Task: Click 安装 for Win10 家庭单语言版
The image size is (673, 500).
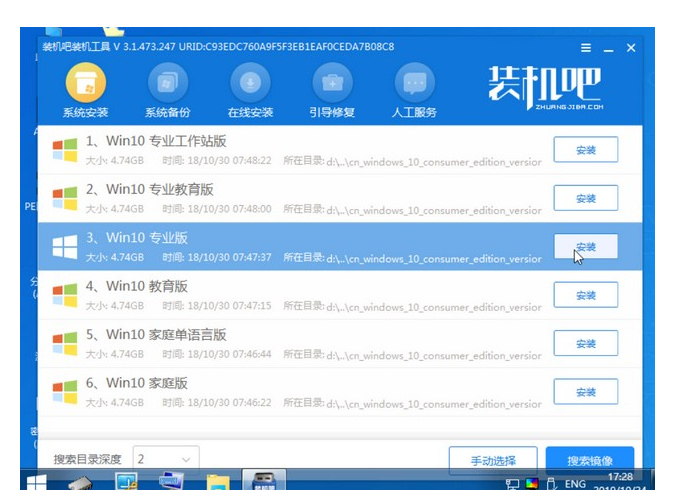Action: tap(585, 343)
